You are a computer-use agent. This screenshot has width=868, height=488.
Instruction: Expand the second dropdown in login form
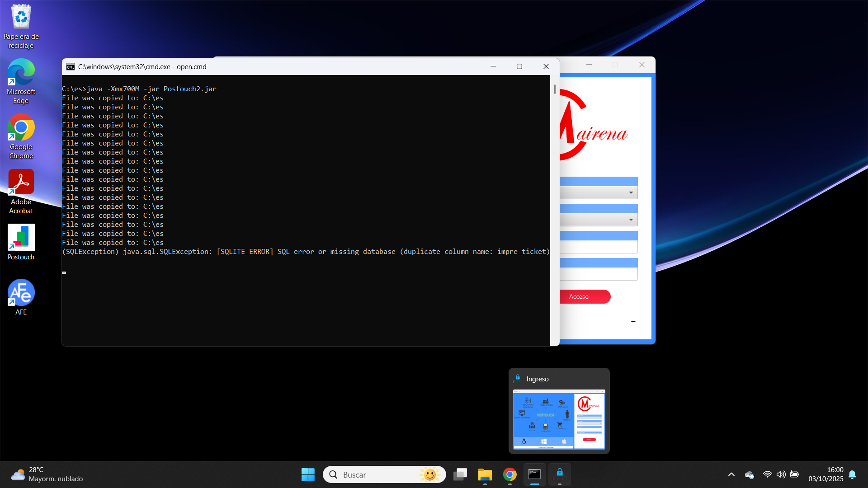(x=631, y=220)
